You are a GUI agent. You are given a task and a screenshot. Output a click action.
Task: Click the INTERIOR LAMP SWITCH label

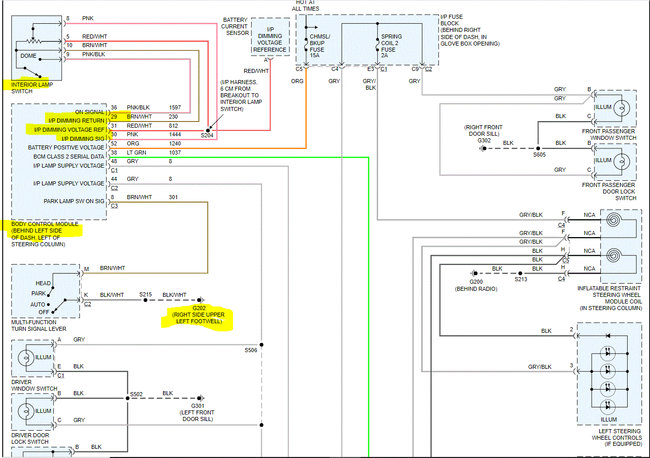(x=32, y=88)
